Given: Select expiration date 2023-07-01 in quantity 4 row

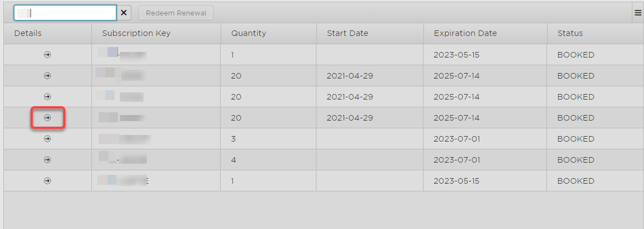Looking at the screenshot, I should (457, 160).
